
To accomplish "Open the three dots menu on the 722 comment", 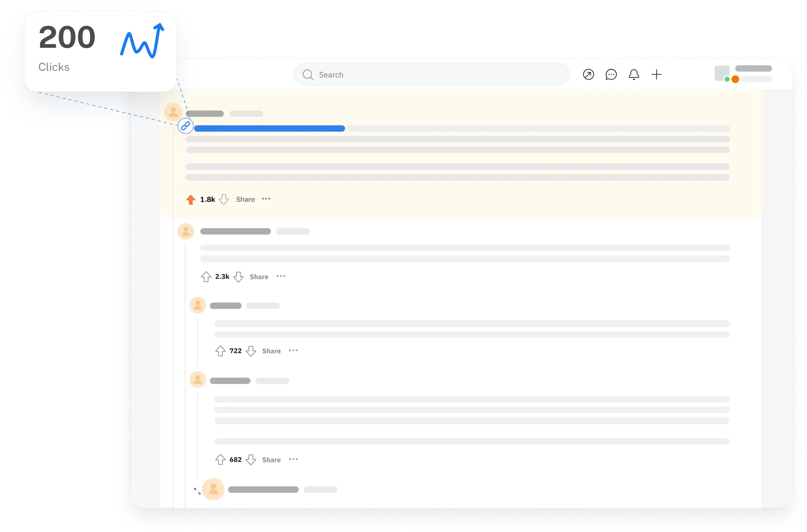I will pyautogui.click(x=293, y=351).
